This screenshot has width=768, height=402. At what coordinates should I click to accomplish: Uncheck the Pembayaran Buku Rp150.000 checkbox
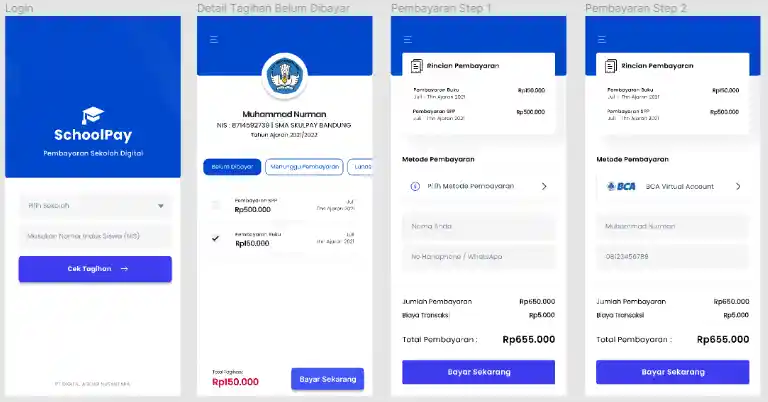pyautogui.click(x=216, y=238)
